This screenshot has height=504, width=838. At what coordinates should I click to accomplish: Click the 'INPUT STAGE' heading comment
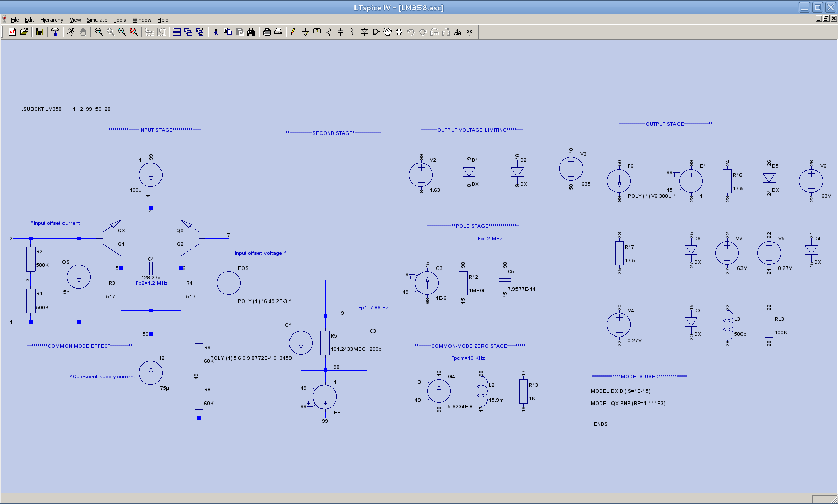(x=154, y=130)
